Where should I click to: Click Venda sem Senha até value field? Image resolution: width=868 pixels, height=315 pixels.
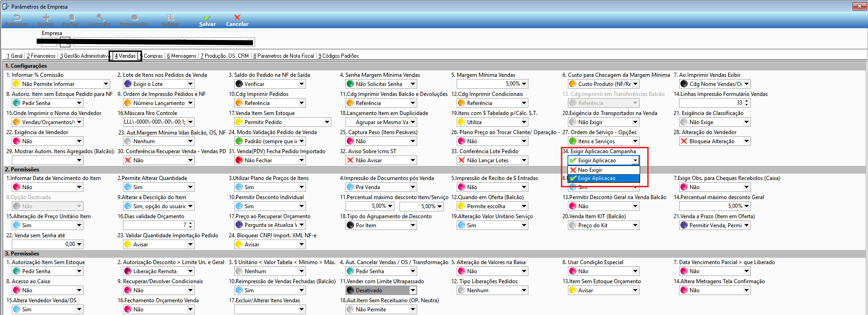[x=47, y=245]
